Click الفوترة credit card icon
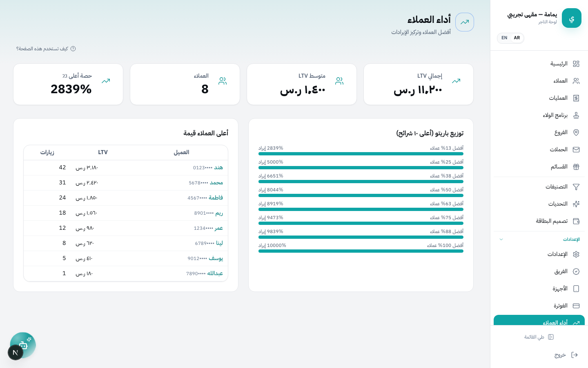588x368 pixels. point(576,306)
